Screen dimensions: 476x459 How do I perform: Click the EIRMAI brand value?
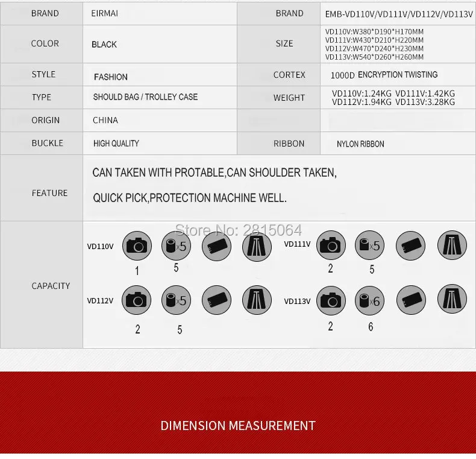(x=104, y=13)
